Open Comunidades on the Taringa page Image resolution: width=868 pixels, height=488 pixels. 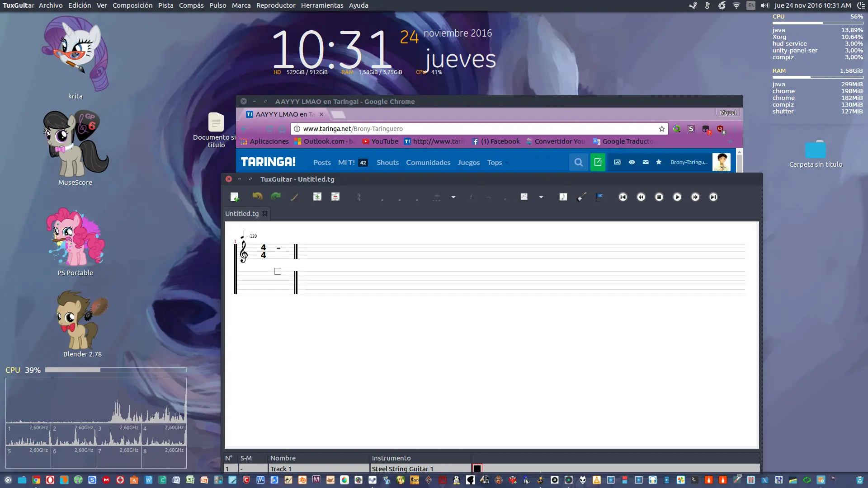pos(428,163)
